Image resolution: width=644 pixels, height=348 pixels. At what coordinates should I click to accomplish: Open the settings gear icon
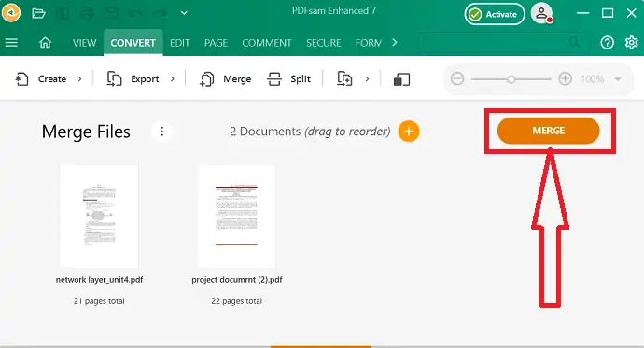coord(631,43)
